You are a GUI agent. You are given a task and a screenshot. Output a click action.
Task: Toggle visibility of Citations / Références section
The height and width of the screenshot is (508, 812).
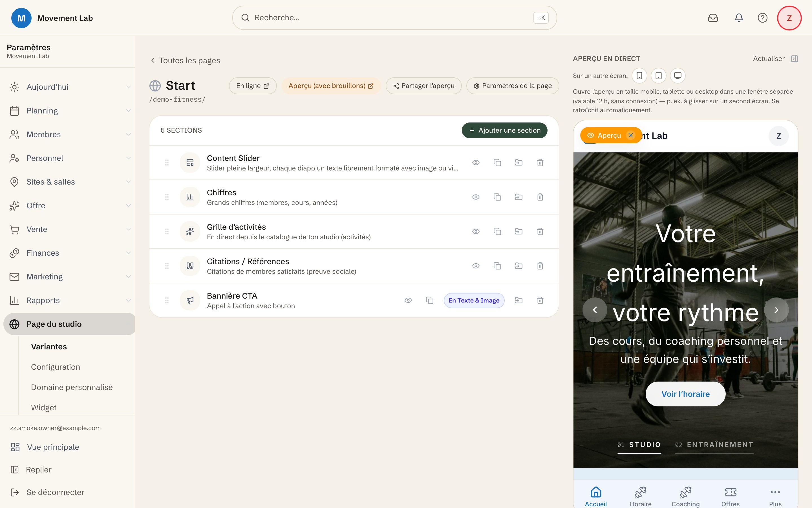(x=476, y=266)
